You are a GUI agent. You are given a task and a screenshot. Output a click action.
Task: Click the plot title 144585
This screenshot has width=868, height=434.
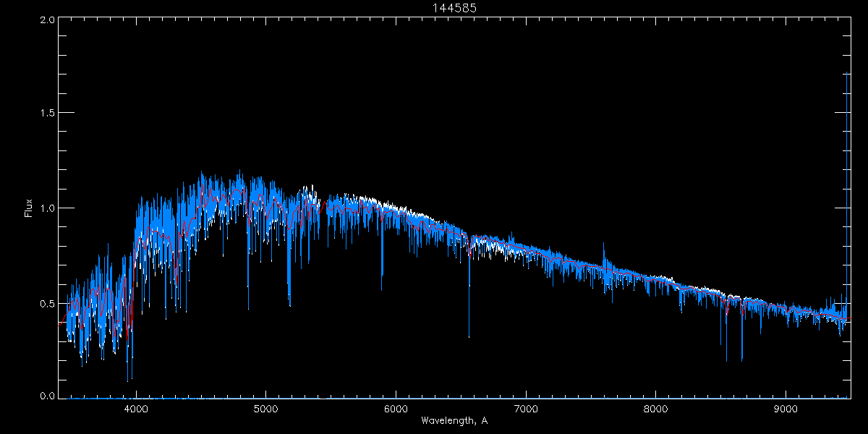point(454,8)
